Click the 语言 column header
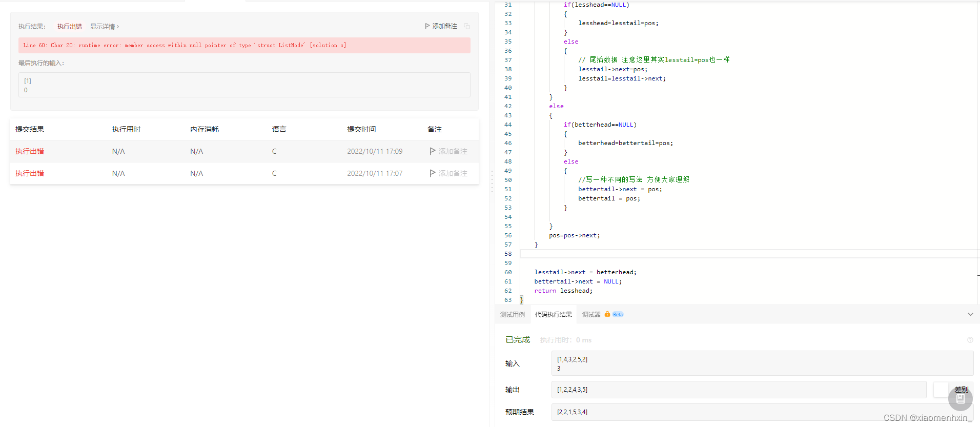 pyautogui.click(x=279, y=129)
